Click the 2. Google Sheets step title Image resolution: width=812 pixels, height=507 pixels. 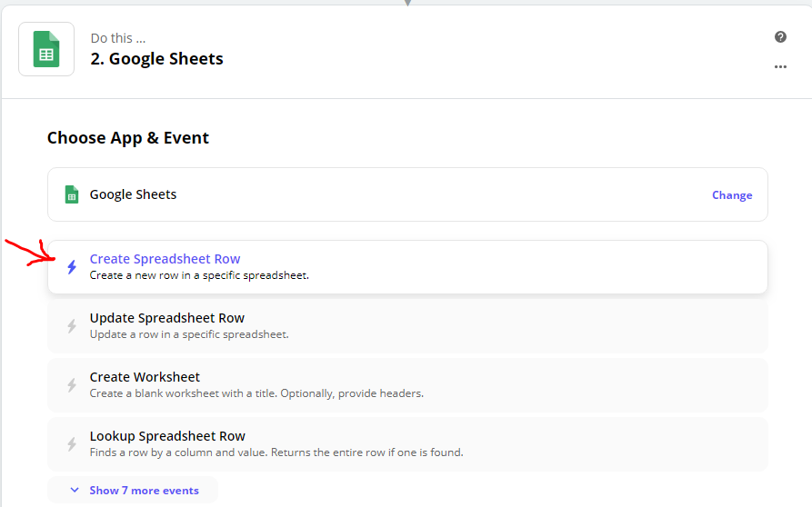click(157, 59)
